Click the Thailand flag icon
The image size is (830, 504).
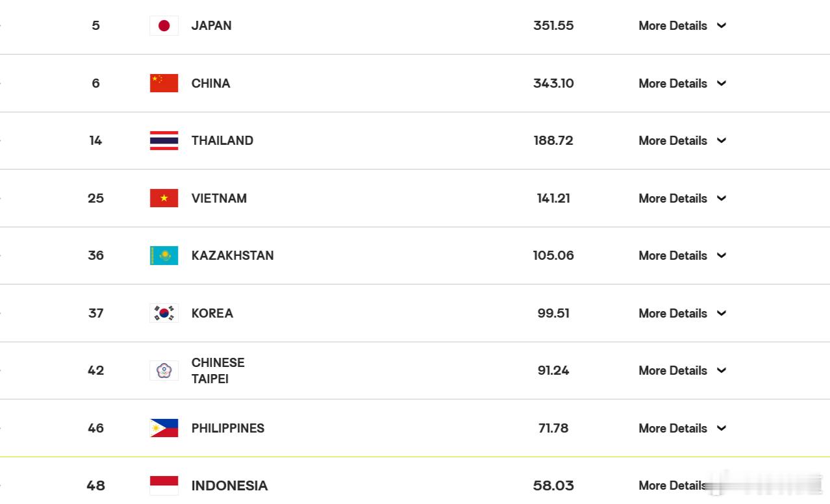point(164,140)
